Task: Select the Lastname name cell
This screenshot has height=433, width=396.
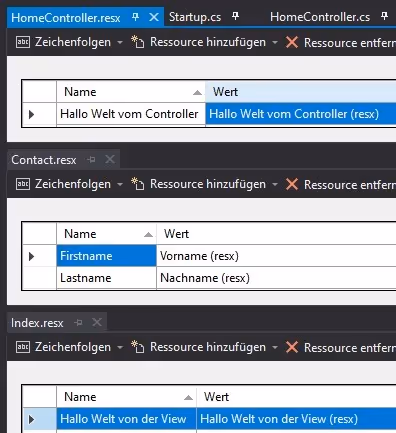Action: point(106,278)
